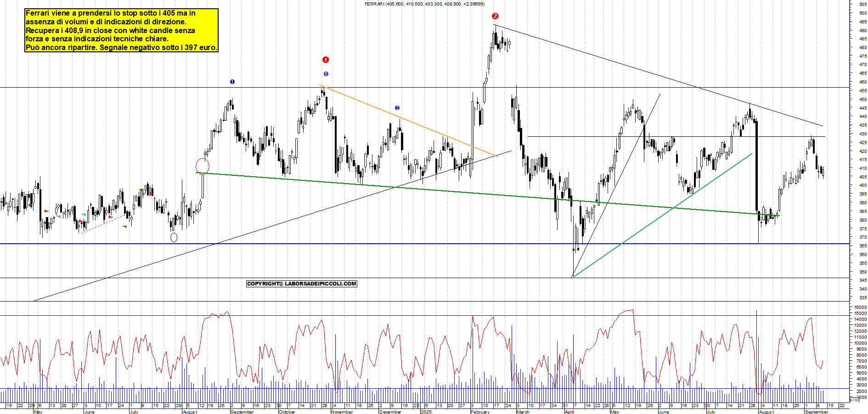Viewport: 868px width, 414px height.
Task: Click the COPYRIGHT LABORSADEIPICCOLI.COM label
Action: click(x=302, y=284)
